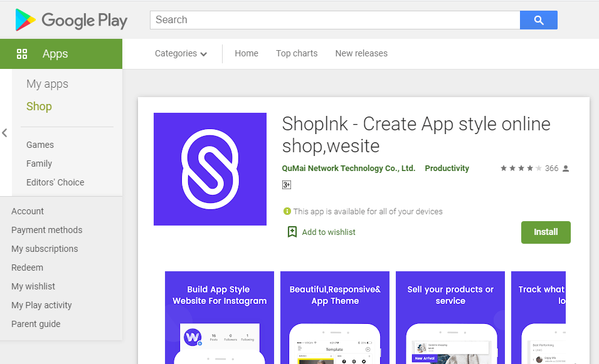Open the Family section

point(39,164)
